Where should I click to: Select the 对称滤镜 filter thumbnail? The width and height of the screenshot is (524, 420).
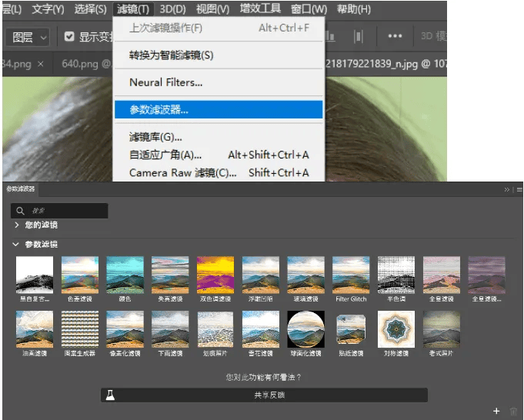click(x=396, y=329)
